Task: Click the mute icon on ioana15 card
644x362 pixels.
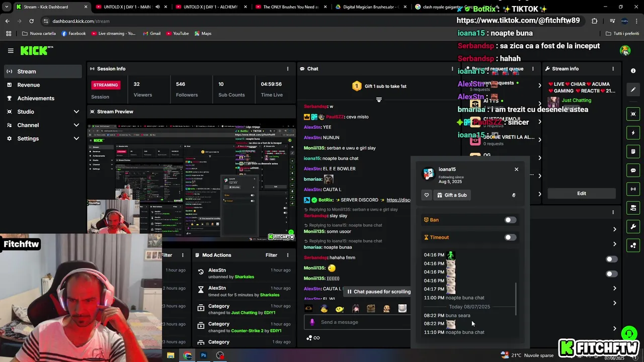Action: coord(514,195)
